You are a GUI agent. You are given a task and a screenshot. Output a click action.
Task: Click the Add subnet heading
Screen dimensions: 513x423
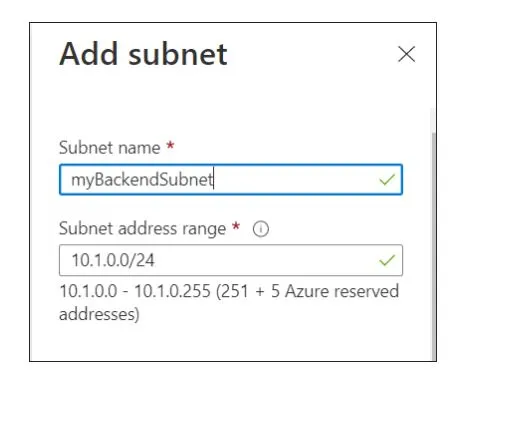(143, 54)
